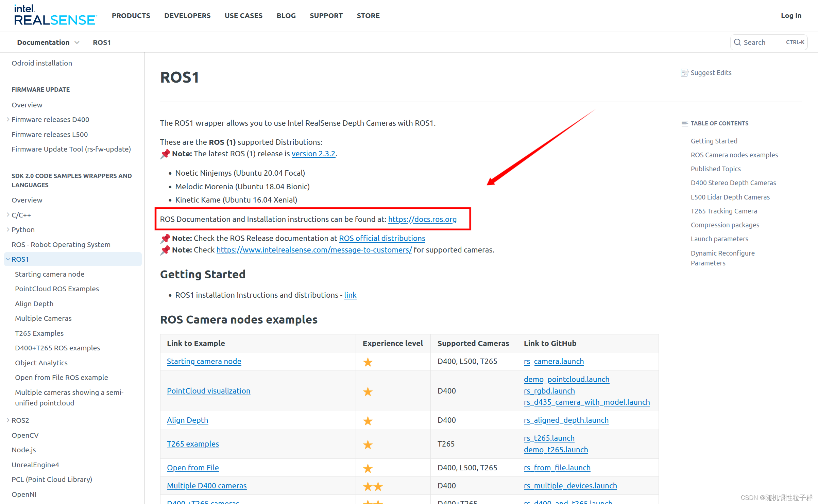Open the https://docs.ros.org link
This screenshot has width=818, height=504.
click(x=422, y=219)
